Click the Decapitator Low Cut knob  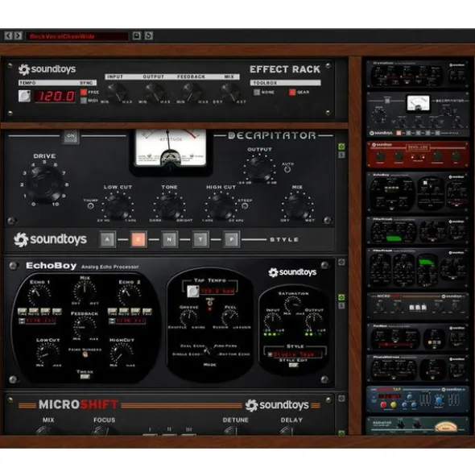click(118, 205)
